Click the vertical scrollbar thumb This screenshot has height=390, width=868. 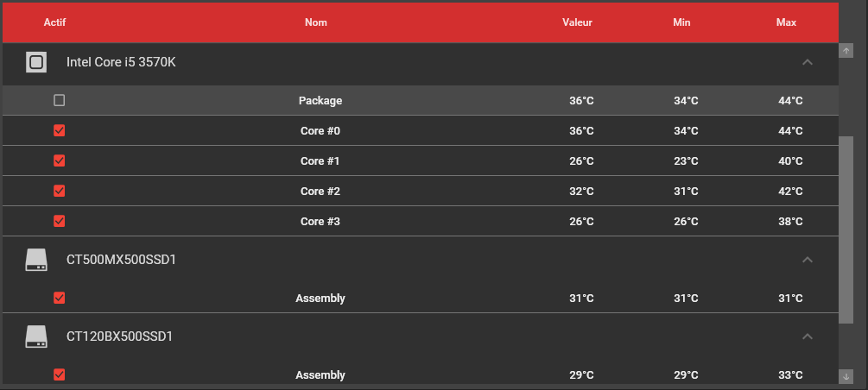coord(846,229)
